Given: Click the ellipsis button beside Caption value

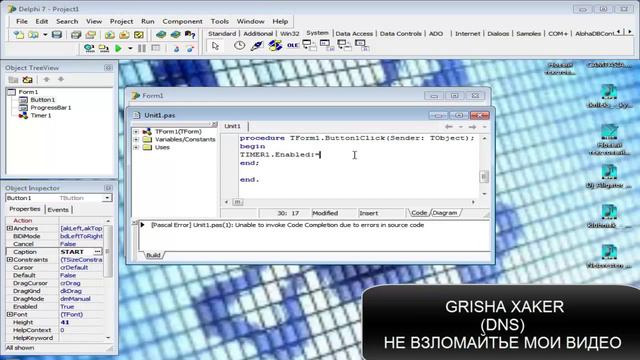Looking at the screenshot, I should (x=98, y=252).
